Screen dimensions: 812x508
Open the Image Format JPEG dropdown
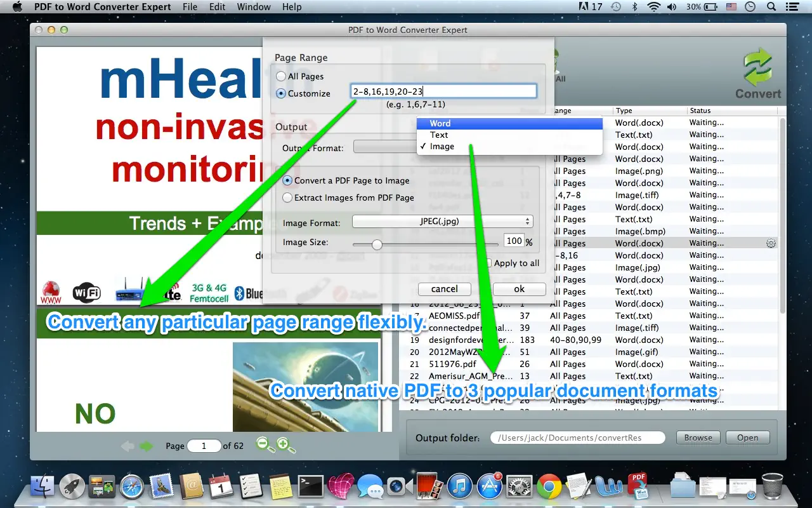[443, 222]
